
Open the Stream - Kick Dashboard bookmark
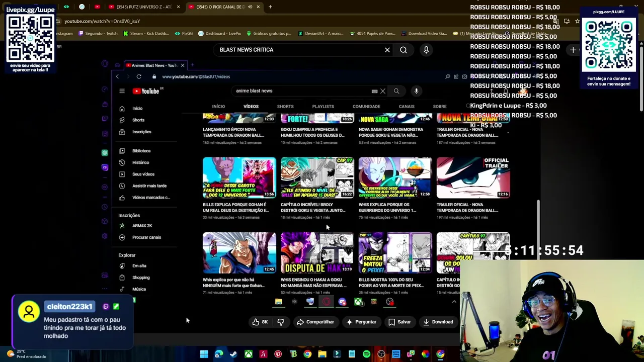(146, 34)
